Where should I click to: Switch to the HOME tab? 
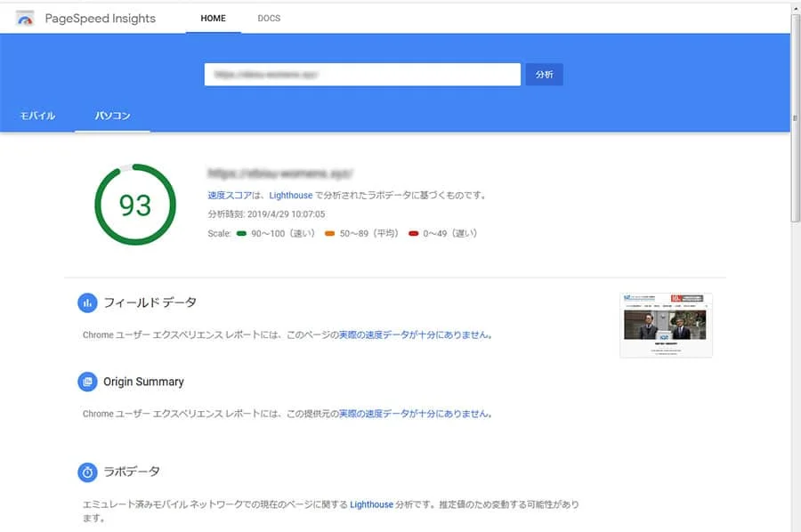coord(213,18)
